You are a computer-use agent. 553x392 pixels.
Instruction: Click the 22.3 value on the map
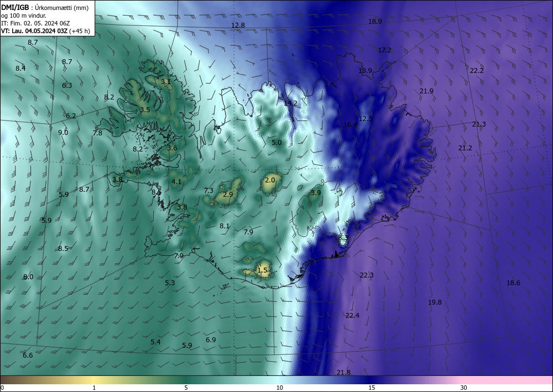367,275
